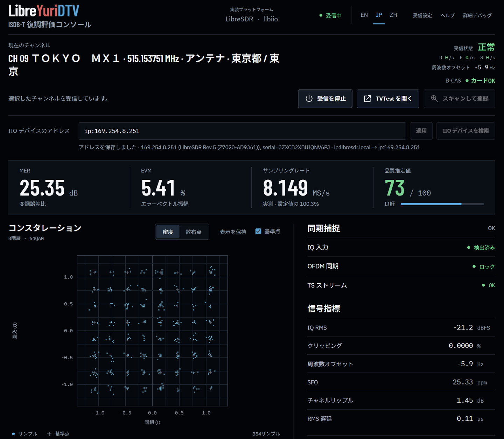The height and width of the screenshot is (439, 504).
Task: Click the constellation plot area
Action: coord(152,331)
